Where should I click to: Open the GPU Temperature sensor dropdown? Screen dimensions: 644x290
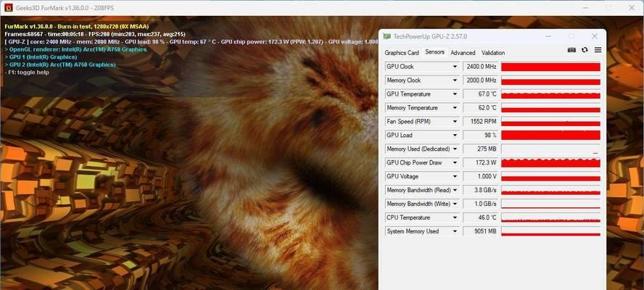[455, 94]
